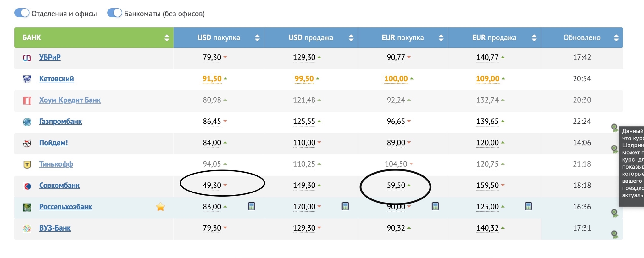The image size is (644, 258).
Task: Click Совкомбанк EUR покупка rate 59,50
Action: pos(396,186)
